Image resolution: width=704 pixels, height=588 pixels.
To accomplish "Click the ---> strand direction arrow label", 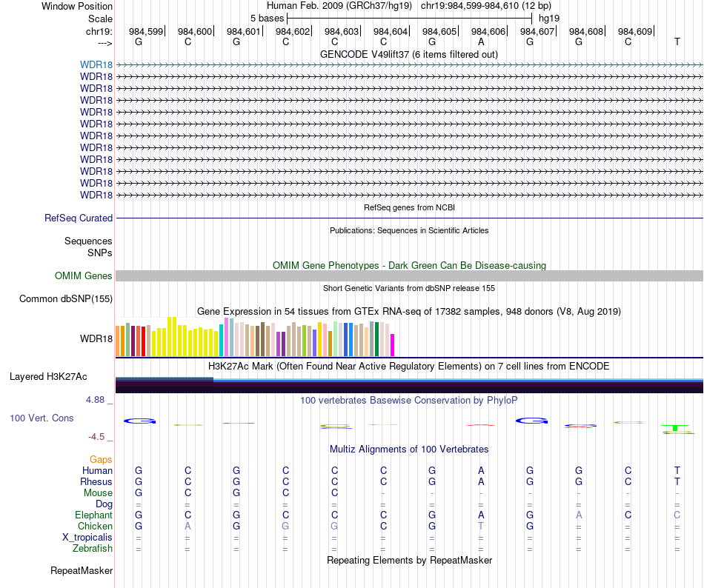I will click(104, 44).
